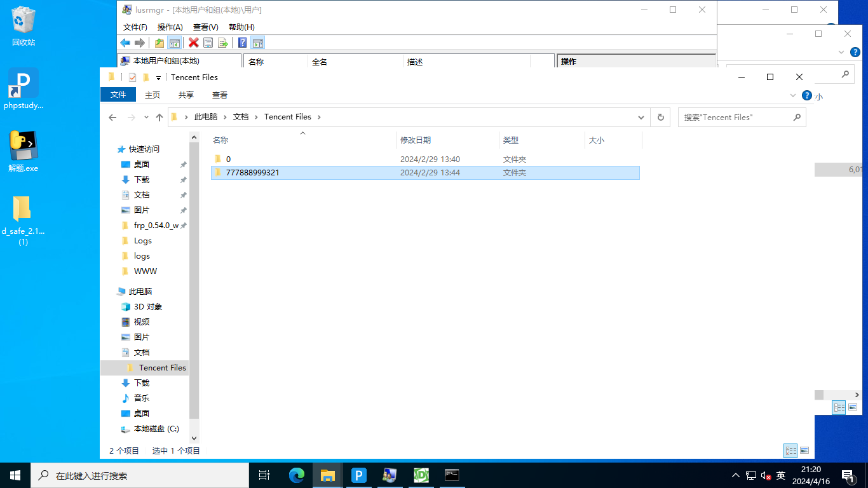Click the new folder icon in Explorer title bar
Screen dimensions: 868x488
point(146,78)
